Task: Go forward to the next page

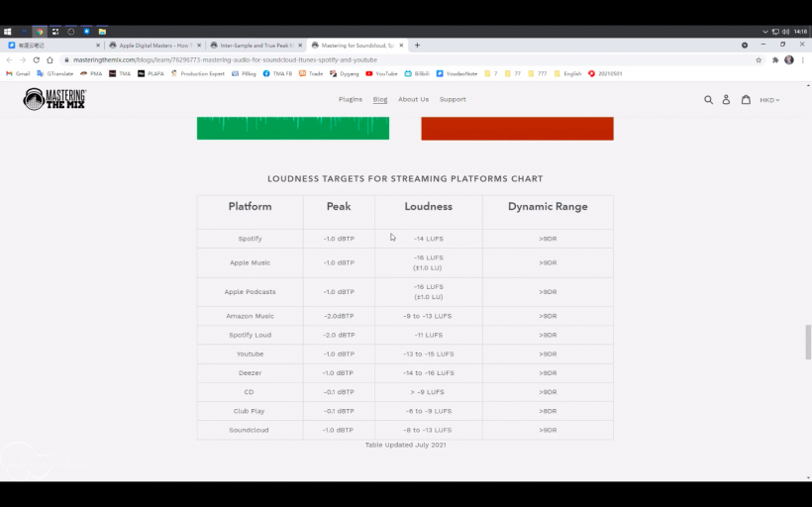Action: 23,60
